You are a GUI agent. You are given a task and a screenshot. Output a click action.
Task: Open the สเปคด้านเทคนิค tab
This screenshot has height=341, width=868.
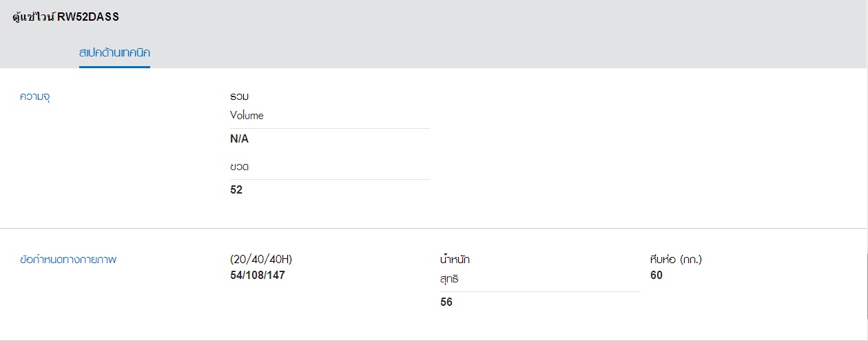[114, 52]
